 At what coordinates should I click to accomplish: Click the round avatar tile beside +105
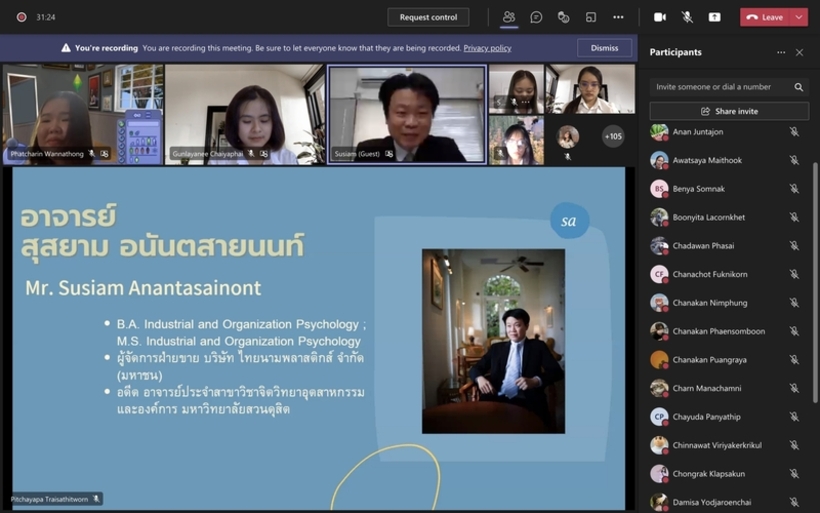click(x=568, y=137)
